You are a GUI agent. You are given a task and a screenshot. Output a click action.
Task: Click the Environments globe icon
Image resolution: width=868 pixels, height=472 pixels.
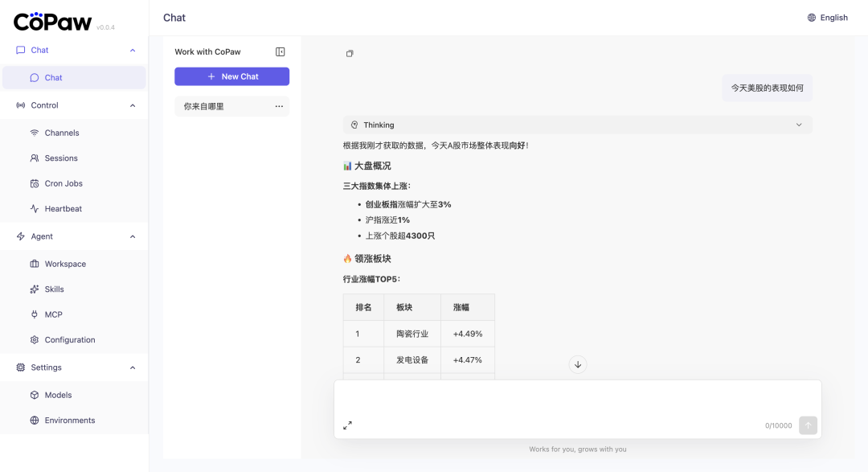pyautogui.click(x=35, y=420)
